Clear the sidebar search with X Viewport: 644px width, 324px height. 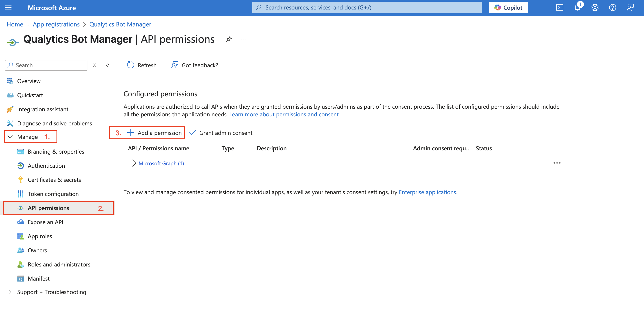pyautogui.click(x=94, y=65)
